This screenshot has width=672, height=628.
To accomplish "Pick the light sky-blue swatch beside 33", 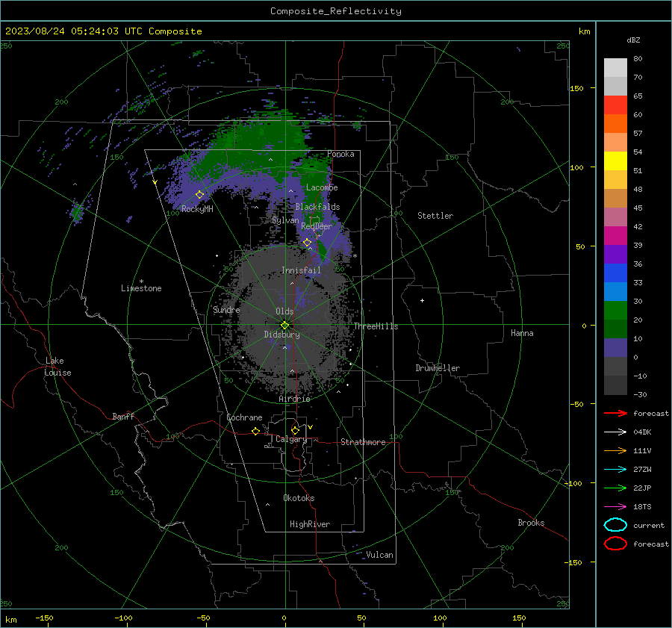I will (615, 291).
